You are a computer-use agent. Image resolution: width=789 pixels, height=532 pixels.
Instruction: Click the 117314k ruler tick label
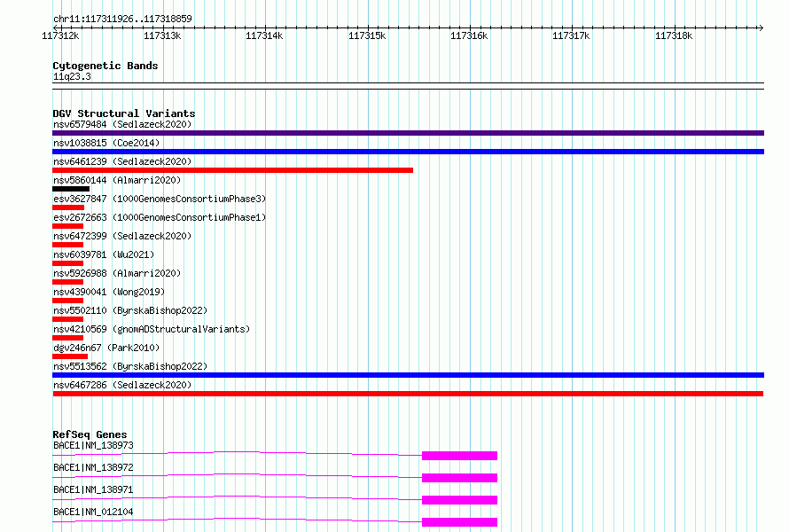coord(264,35)
